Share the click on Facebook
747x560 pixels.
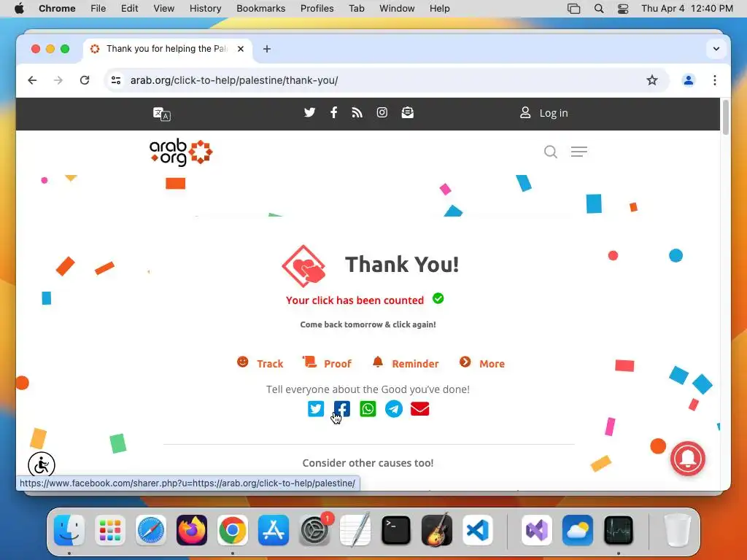[342, 408]
